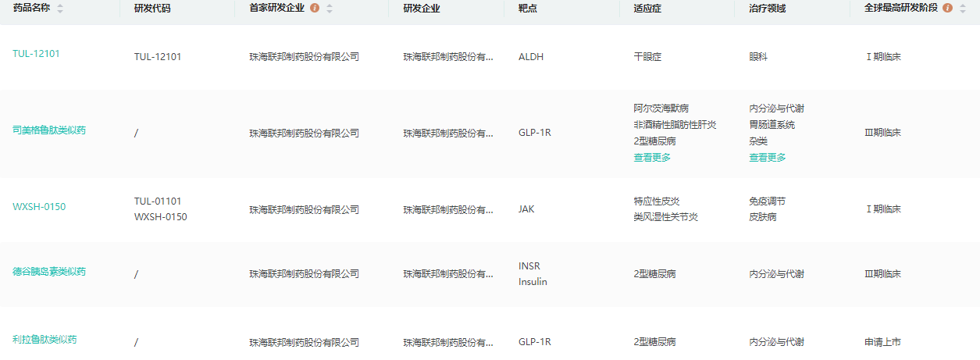Click info icon next to 首家研发企业
This screenshot has width=980, height=360.
pyautogui.click(x=315, y=8)
